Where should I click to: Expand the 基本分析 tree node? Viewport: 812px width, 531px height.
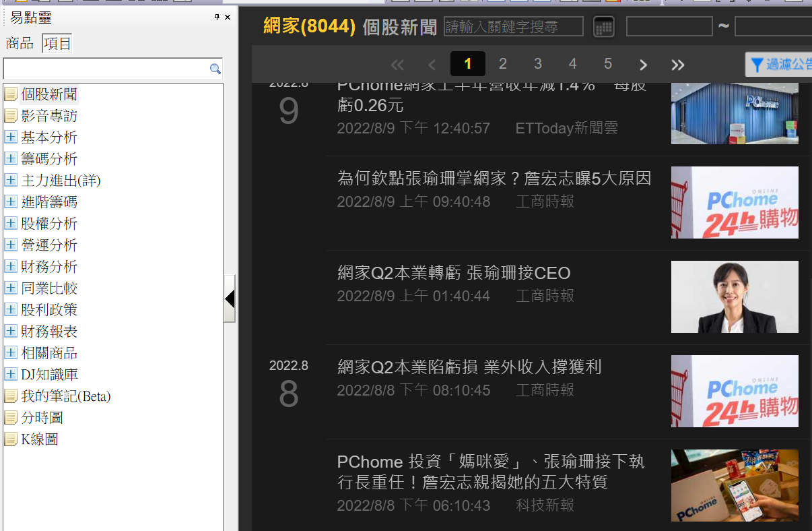pos(11,137)
